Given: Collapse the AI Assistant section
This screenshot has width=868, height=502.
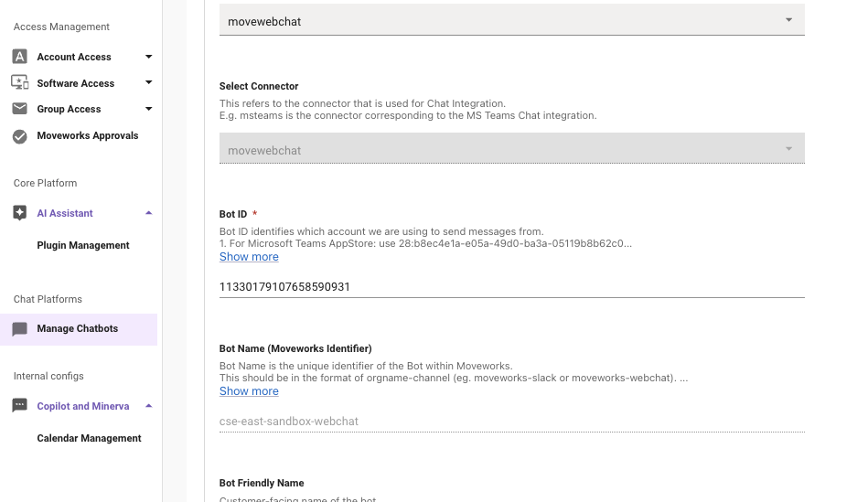Looking at the screenshot, I should (148, 213).
